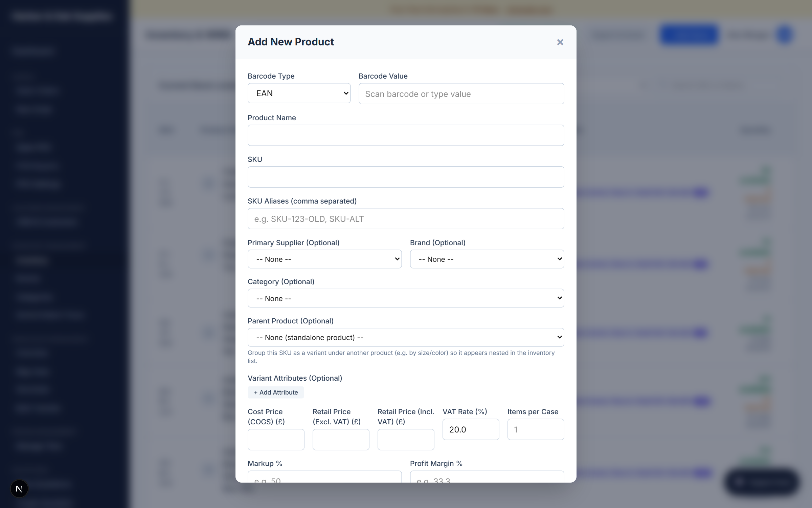Click the SKU text field
Image resolution: width=812 pixels, height=508 pixels.
(406, 177)
